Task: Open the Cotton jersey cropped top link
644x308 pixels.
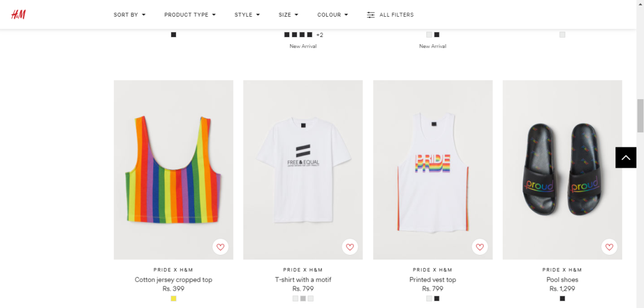Action: pos(174,279)
